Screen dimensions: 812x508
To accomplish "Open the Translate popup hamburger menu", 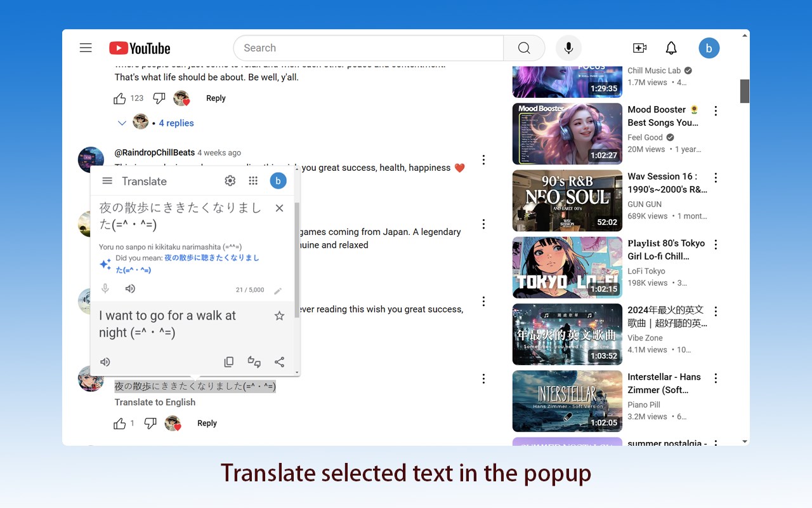I will (107, 181).
